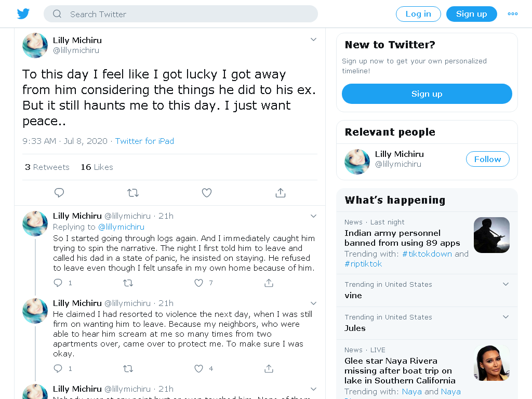Open the #tiktokdown hashtag link

427,254
